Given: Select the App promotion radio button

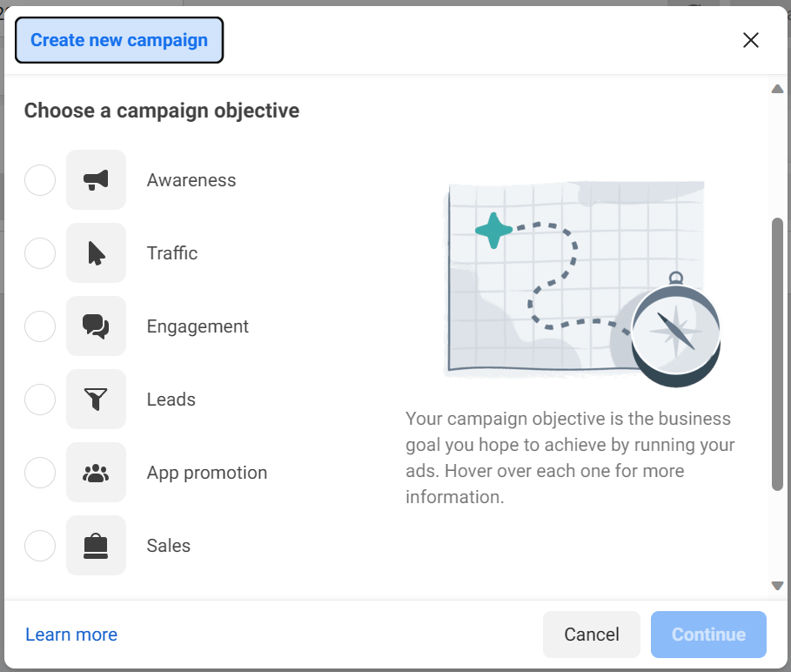Looking at the screenshot, I should pyautogui.click(x=40, y=473).
